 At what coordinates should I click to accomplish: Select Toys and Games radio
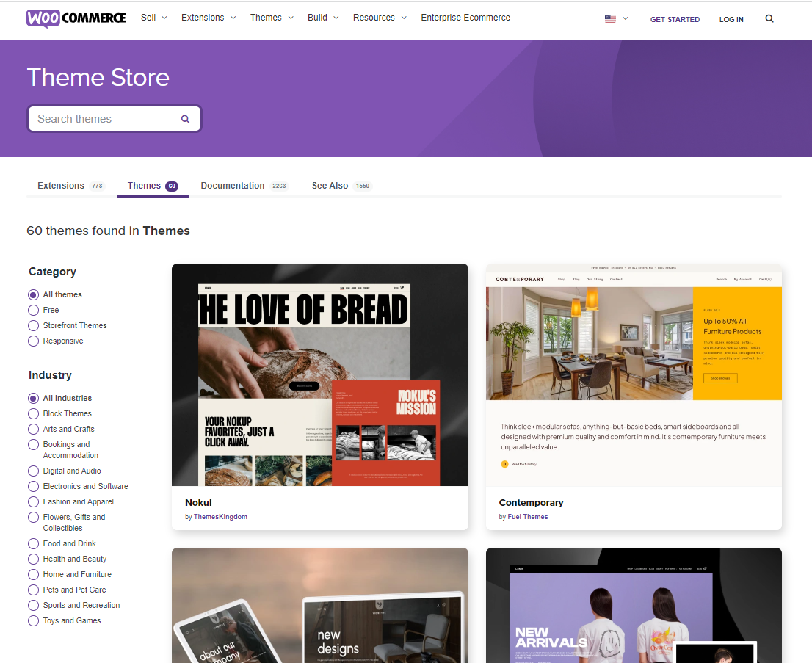coord(33,621)
